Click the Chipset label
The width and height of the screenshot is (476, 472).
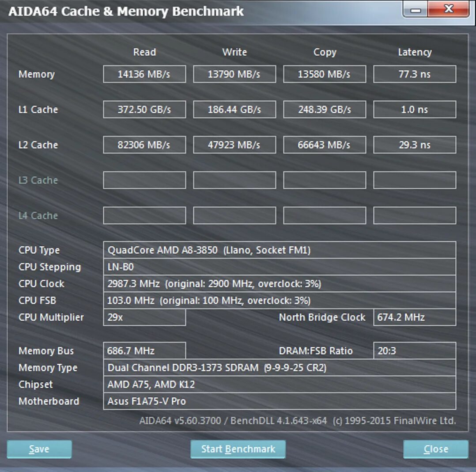point(35,385)
